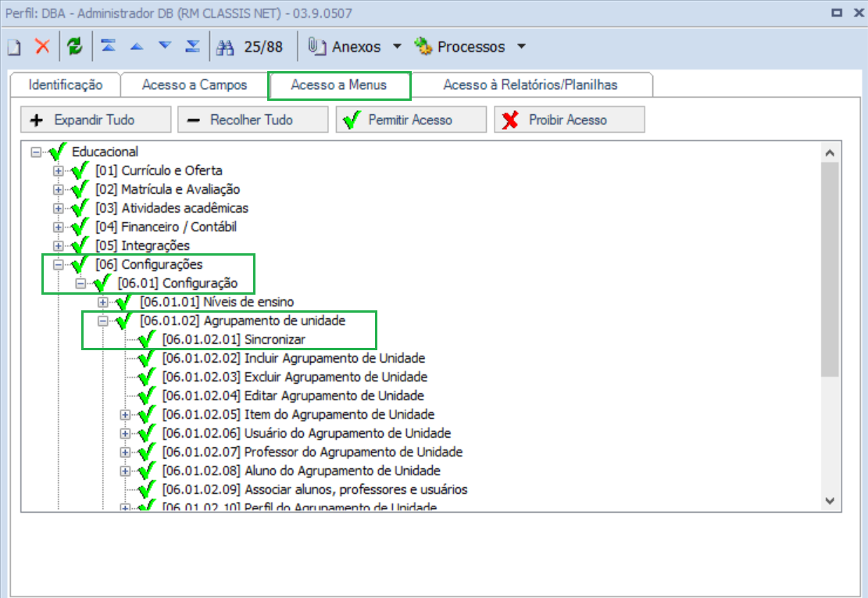868x598 pixels.
Task: Toggle check mark of [06] Configurações
Action: 80,264
